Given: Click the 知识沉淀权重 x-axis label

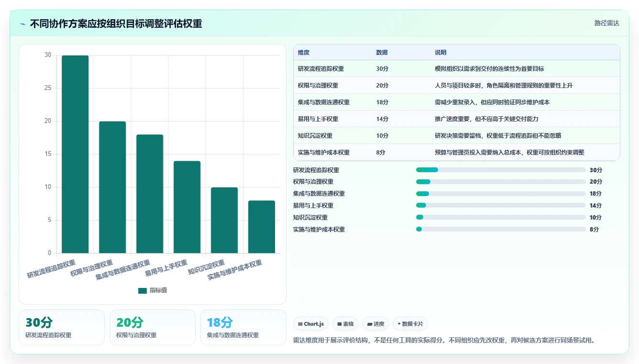Looking at the screenshot, I should click(x=207, y=267).
